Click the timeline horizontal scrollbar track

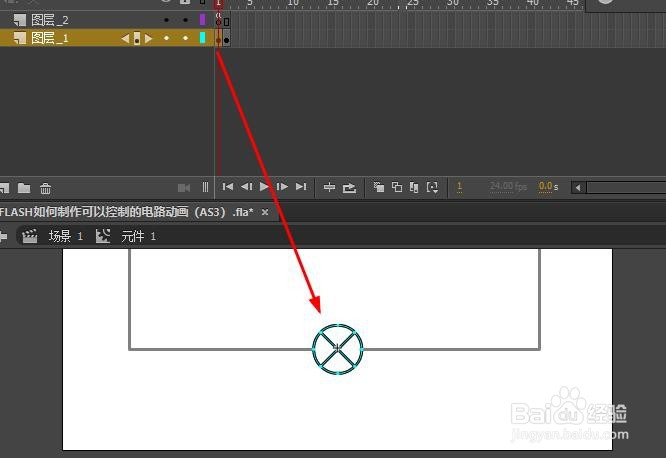pos(626,187)
